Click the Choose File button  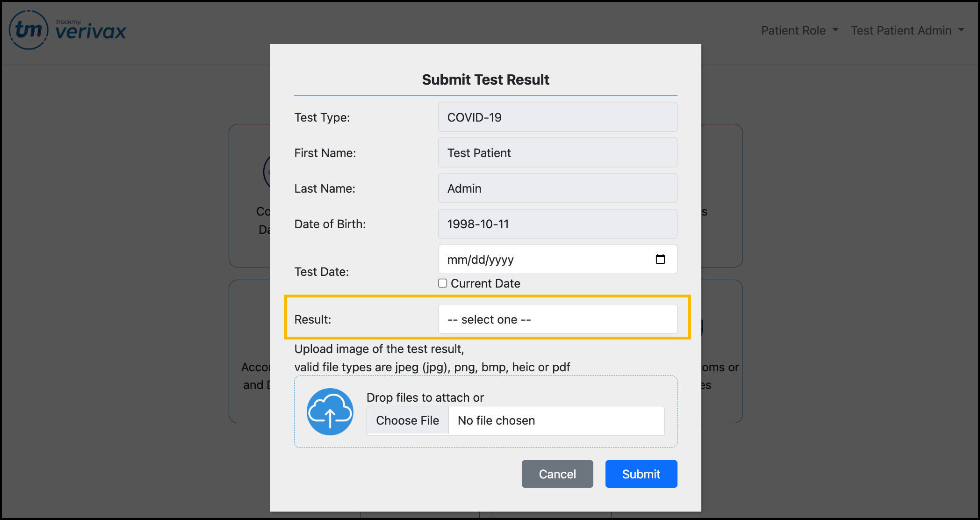(407, 420)
